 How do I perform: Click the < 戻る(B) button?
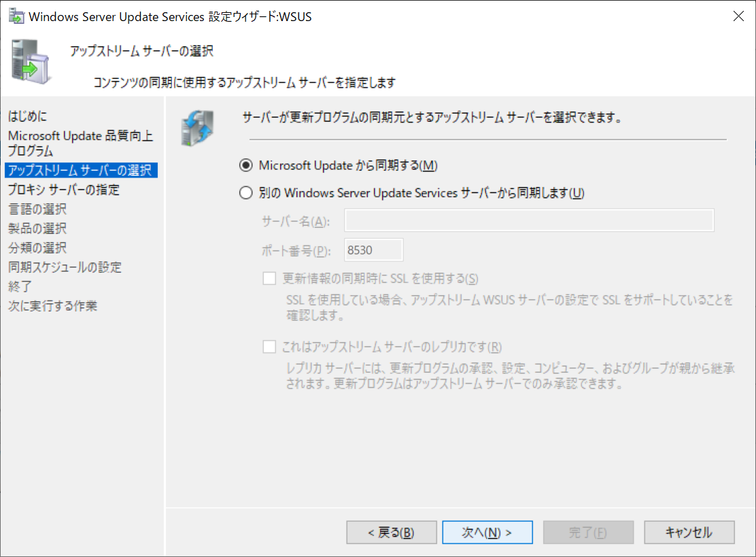[392, 533]
